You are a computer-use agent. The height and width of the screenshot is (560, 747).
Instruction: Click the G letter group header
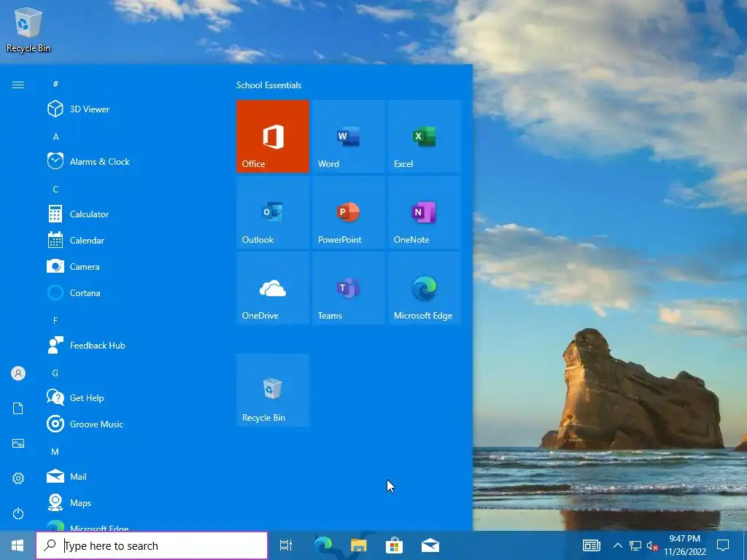(55, 373)
